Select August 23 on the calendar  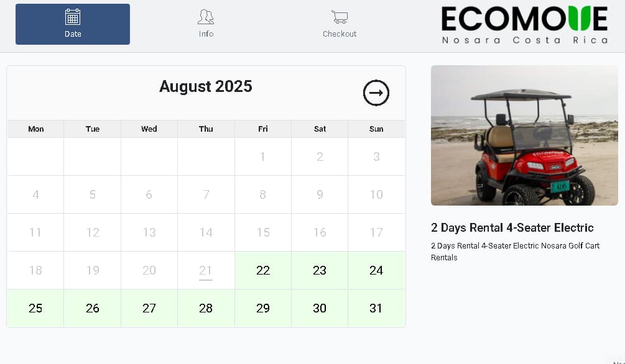pos(320,270)
